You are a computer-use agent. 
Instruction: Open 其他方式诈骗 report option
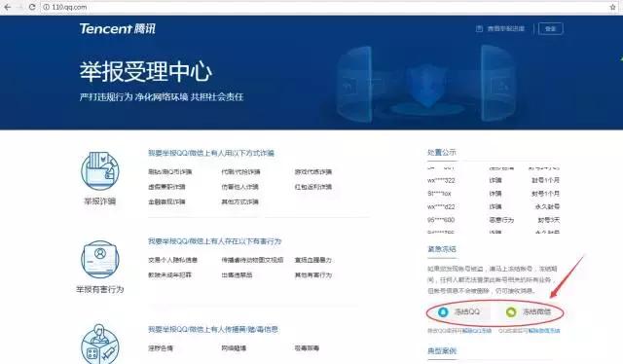(240, 201)
